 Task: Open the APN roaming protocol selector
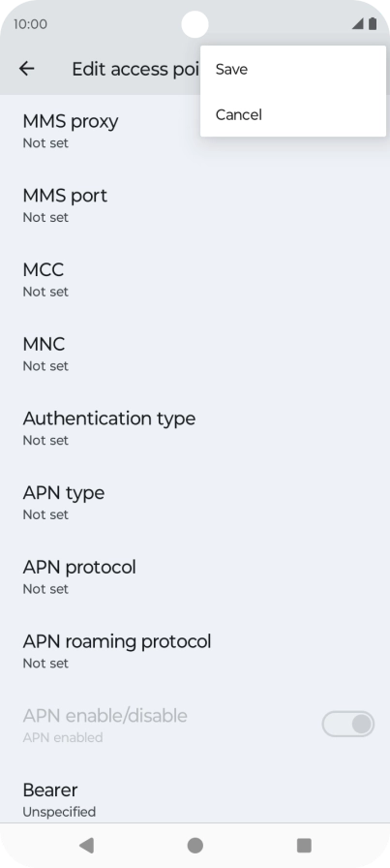(195, 652)
